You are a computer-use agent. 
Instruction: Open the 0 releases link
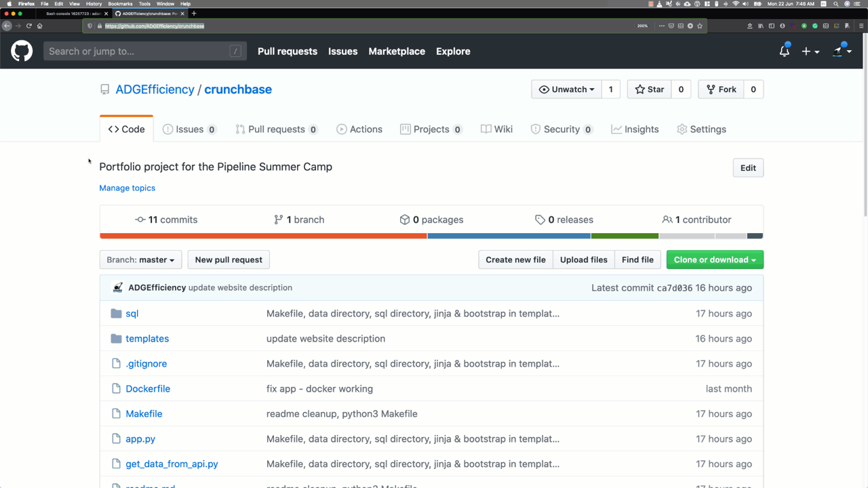(564, 220)
